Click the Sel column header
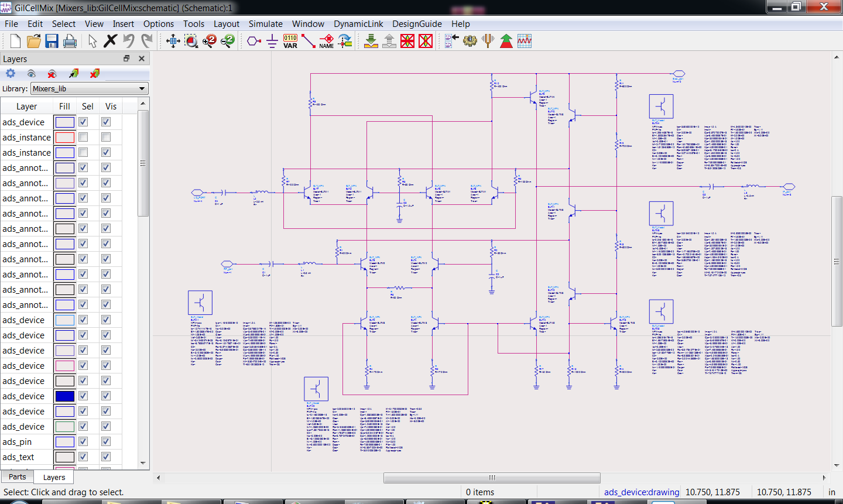Viewport: 843px width, 504px height. click(x=88, y=106)
